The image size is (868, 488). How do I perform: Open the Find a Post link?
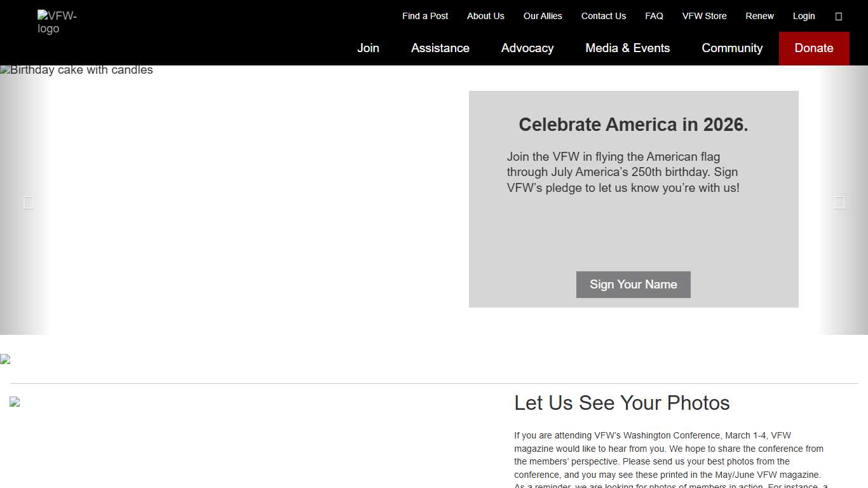[425, 16]
